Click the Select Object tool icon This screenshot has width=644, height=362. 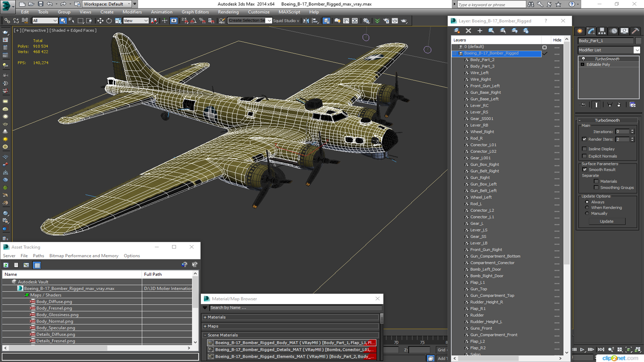(63, 21)
